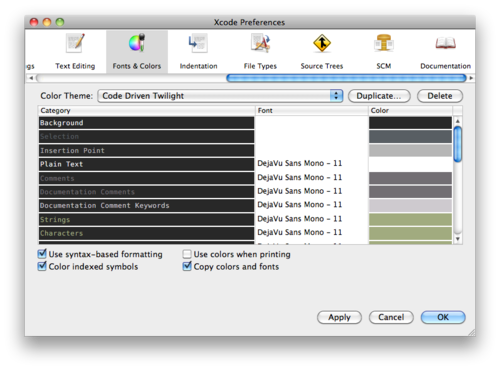Select the Fonts & Colors palette icon
The width and height of the screenshot is (500, 370).
[x=137, y=43]
